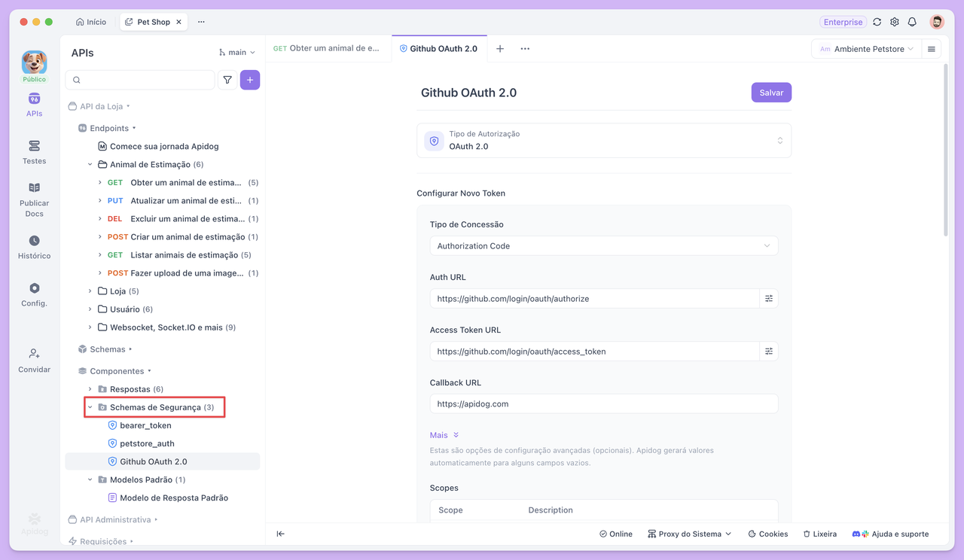The image size is (964, 560).
Task: Collapse the sidebar with the arrow icon
Action: pyautogui.click(x=280, y=534)
